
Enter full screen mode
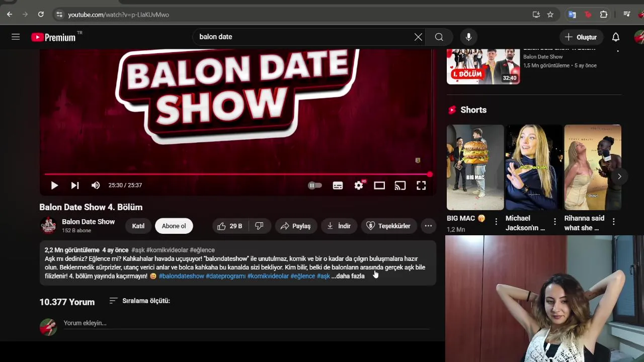(x=421, y=185)
